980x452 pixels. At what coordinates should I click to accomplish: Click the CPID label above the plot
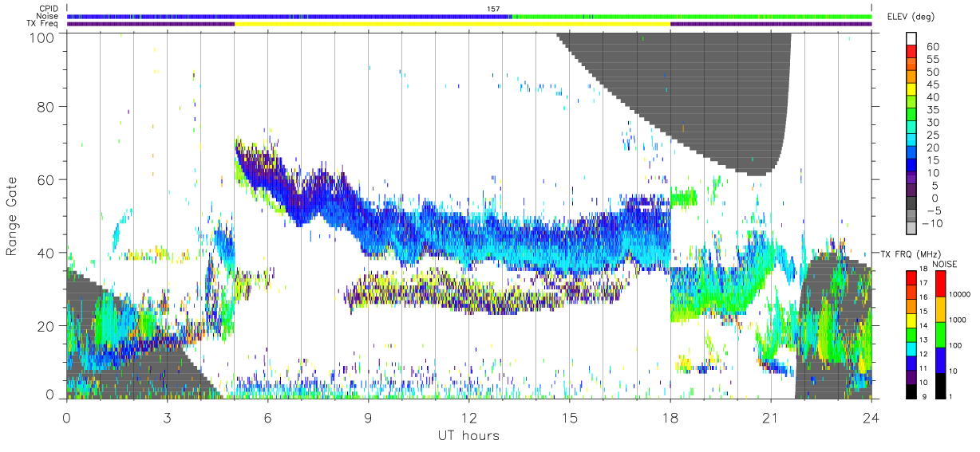[49, 8]
